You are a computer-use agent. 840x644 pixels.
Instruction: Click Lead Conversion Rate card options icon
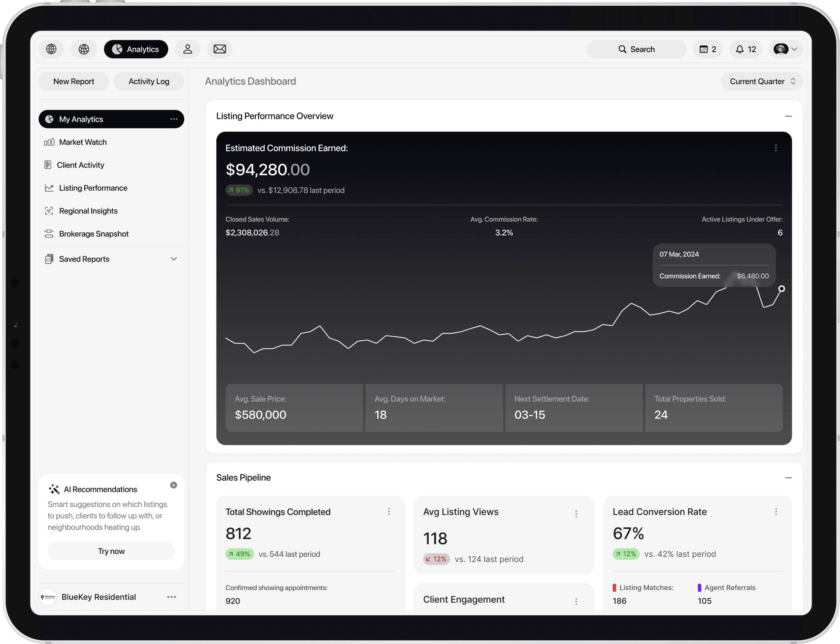pos(775,512)
